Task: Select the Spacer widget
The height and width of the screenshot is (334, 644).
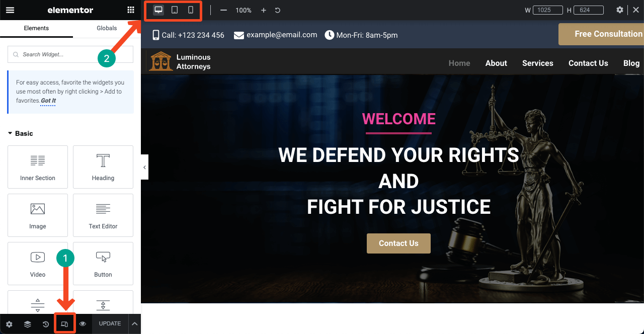Action: (103, 302)
